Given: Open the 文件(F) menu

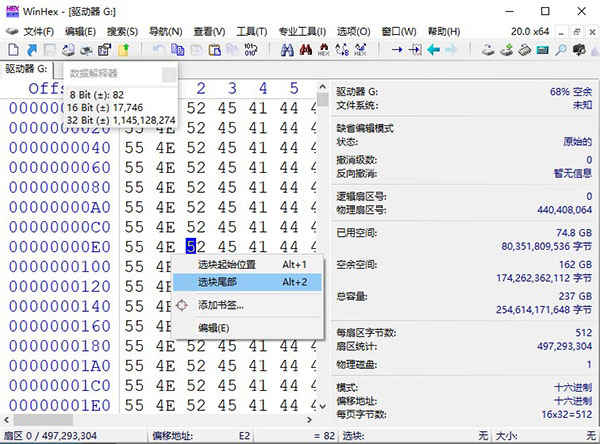Looking at the screenshot, I should point(38,31).
